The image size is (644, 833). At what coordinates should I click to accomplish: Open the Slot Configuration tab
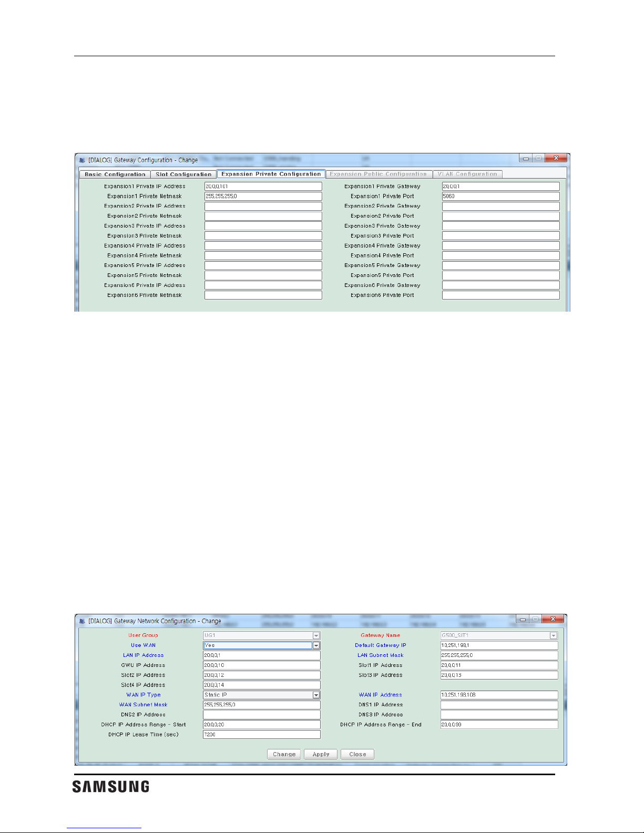point(183,174)
